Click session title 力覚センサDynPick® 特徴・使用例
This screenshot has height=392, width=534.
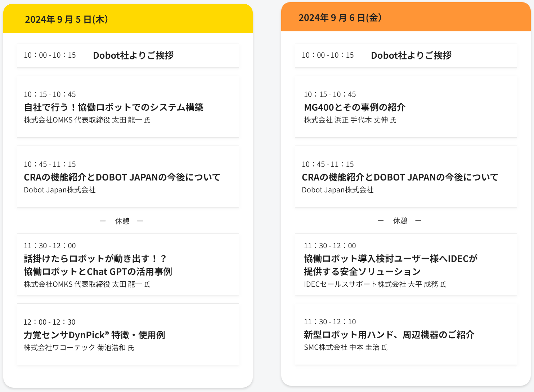pyautogui.click(x=94, y=335)
